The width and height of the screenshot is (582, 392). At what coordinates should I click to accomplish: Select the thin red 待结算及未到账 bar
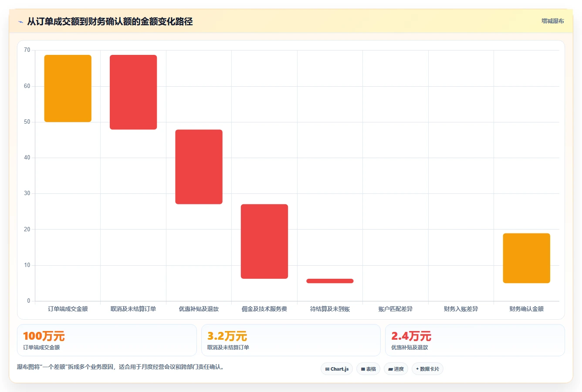point(330,281)
